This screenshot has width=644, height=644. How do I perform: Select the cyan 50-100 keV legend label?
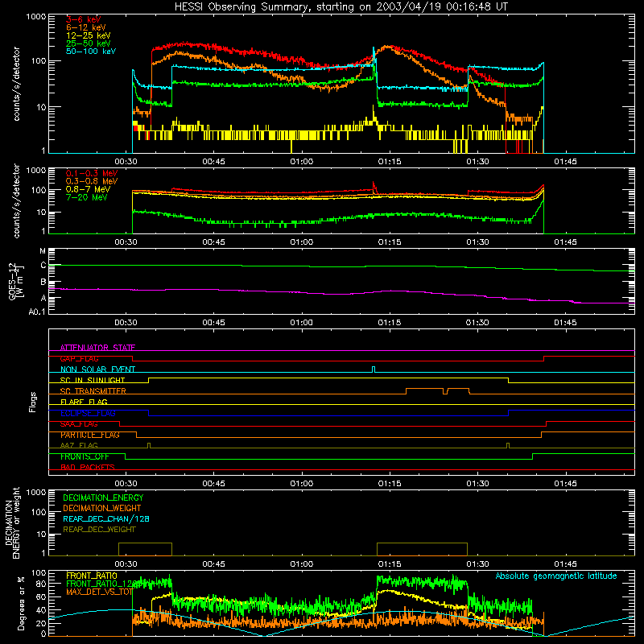91,52
